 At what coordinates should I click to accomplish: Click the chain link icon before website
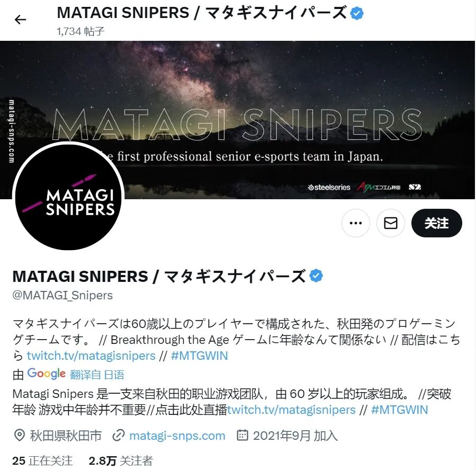(x=119, y=436)
